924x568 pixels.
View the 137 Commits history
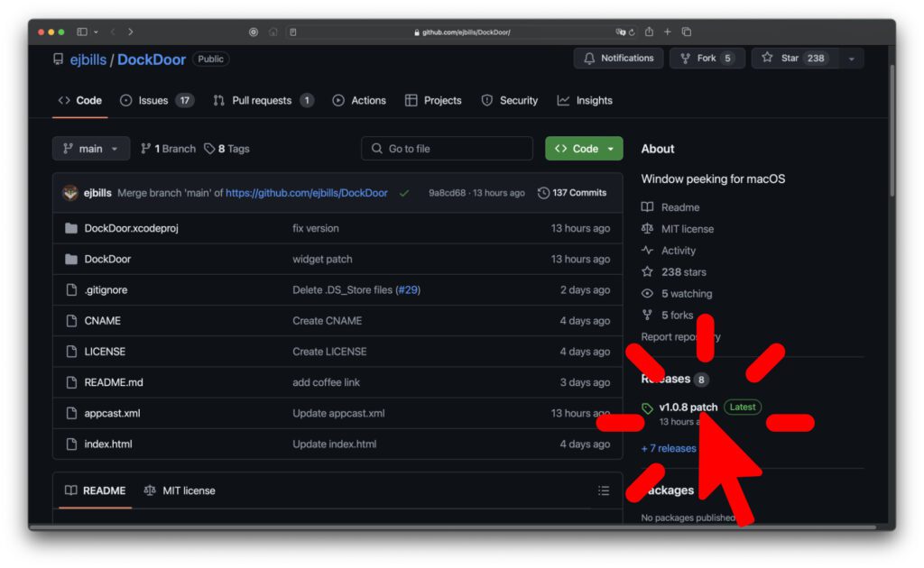pos(573,193)
